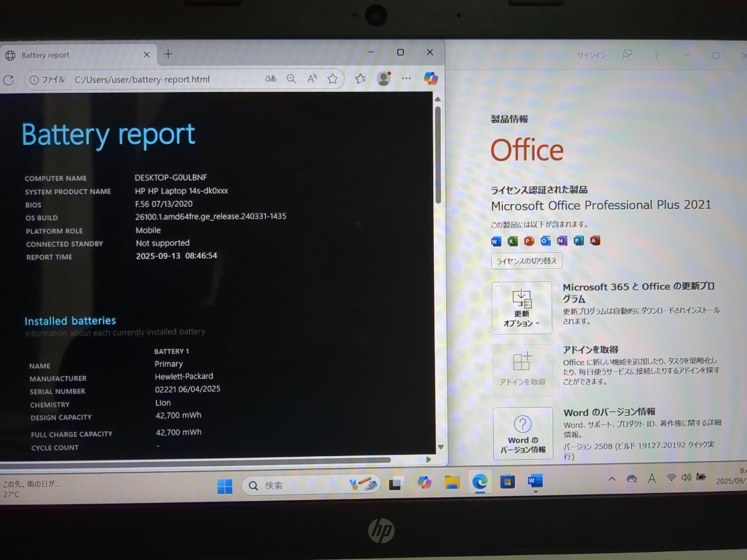Click the Excel icon under included products
This screenshot has width=747, height=560.
(512, 241)
